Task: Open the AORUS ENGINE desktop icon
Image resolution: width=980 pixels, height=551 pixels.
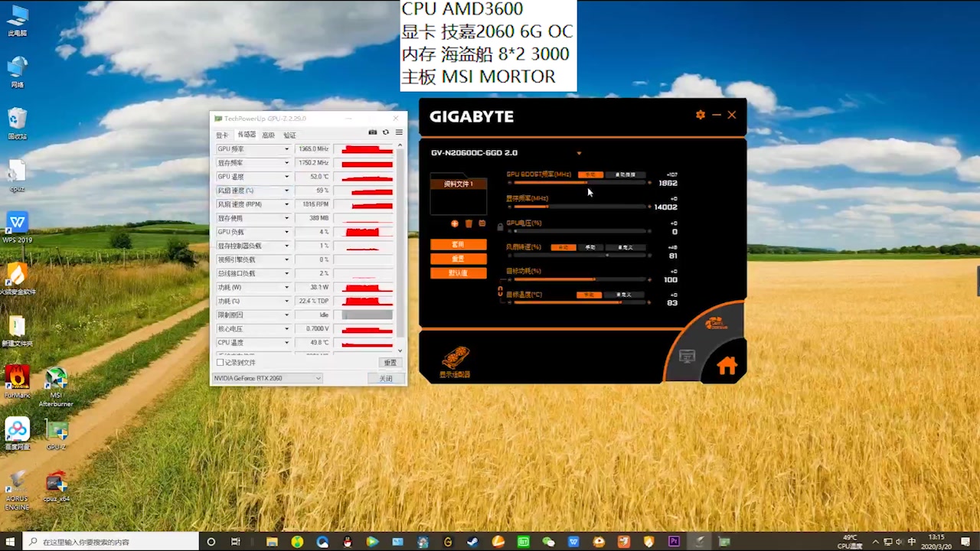Action: click(x=17, y=491)
